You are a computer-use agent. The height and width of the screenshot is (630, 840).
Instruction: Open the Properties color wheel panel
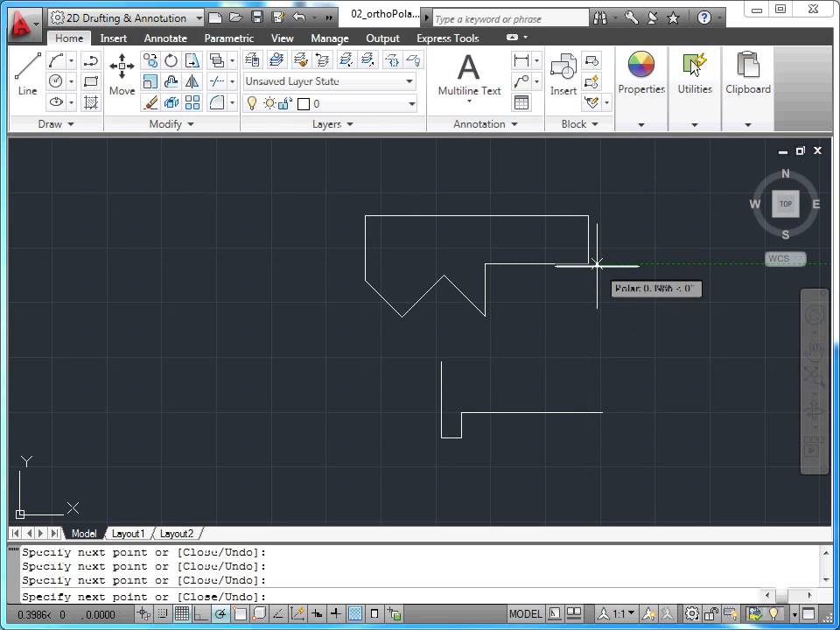[641, 73]
